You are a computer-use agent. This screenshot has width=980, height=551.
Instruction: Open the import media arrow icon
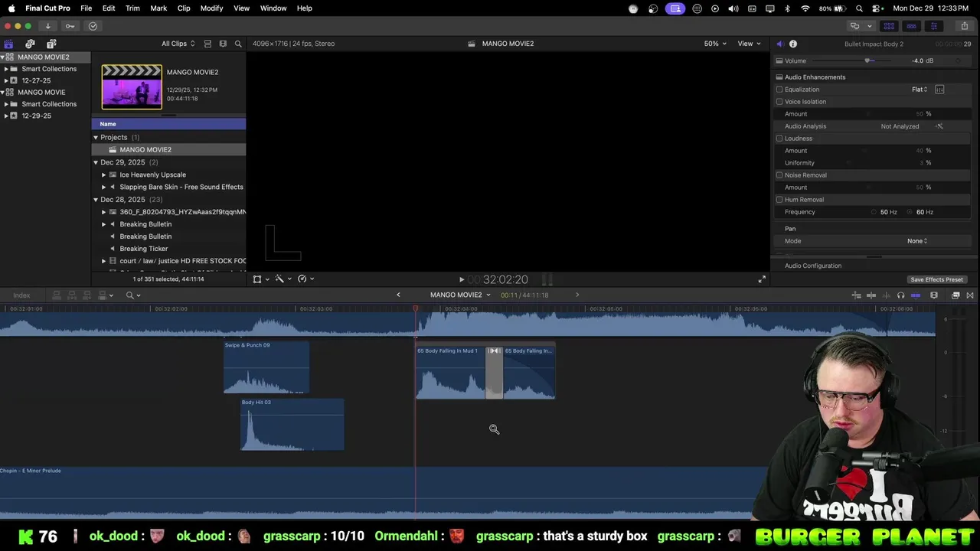[47, 26]
